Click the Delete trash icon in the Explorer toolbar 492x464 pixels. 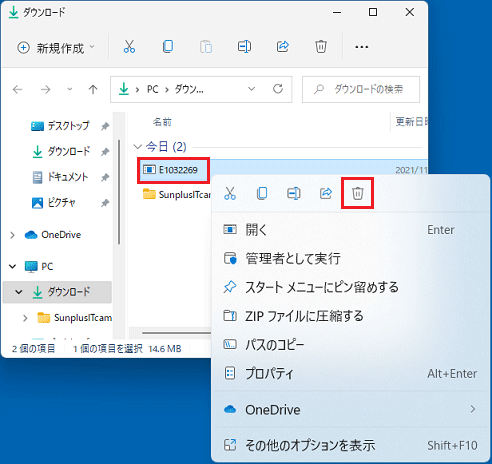321,47
